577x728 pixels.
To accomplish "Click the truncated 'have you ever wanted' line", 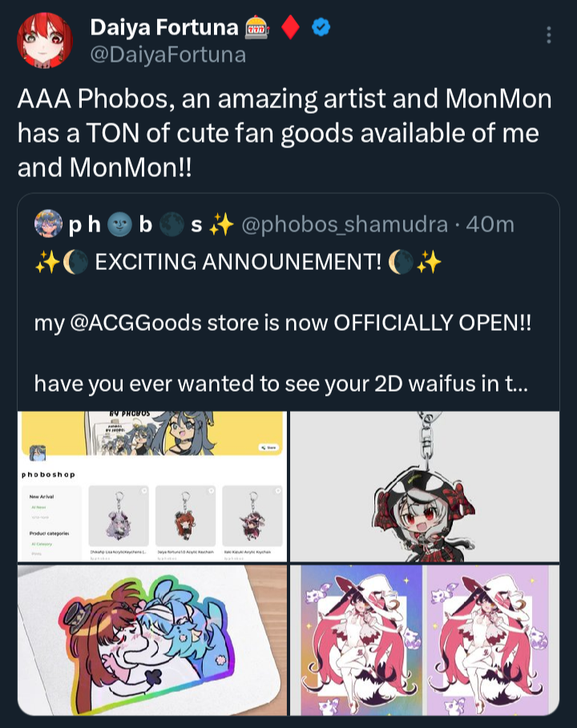I will click(281, 384).
